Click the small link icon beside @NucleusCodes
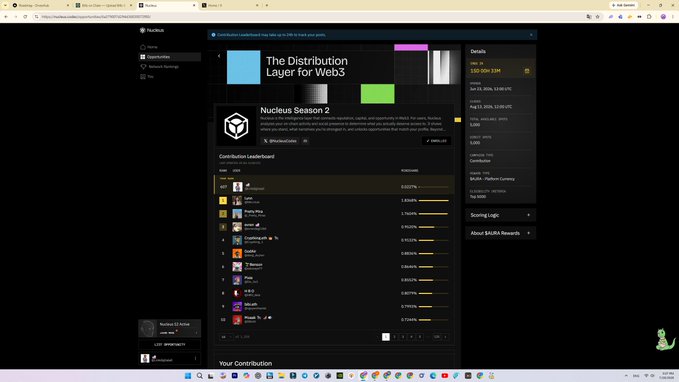This screenshot has height=382, width=679. click(305, 141)
